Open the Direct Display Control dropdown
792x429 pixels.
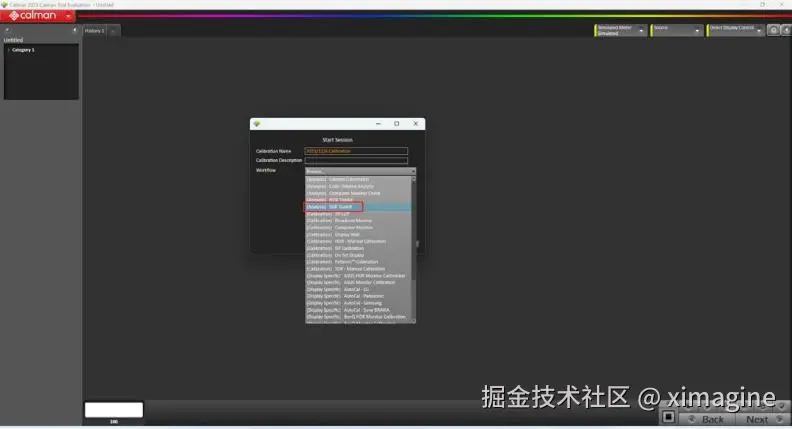tap(735, 31)
